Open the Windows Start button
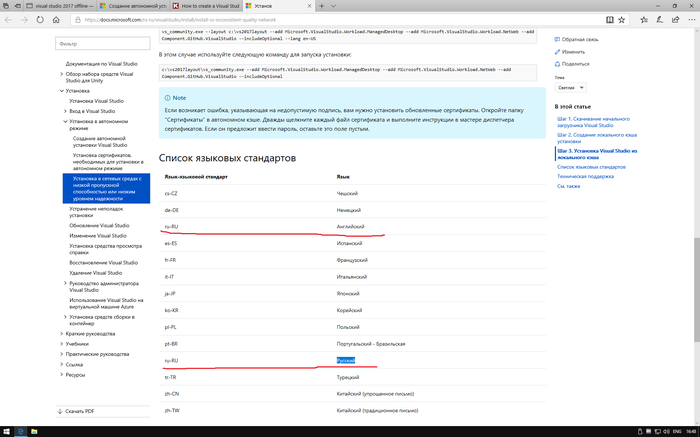 click(x=6, y=432)
